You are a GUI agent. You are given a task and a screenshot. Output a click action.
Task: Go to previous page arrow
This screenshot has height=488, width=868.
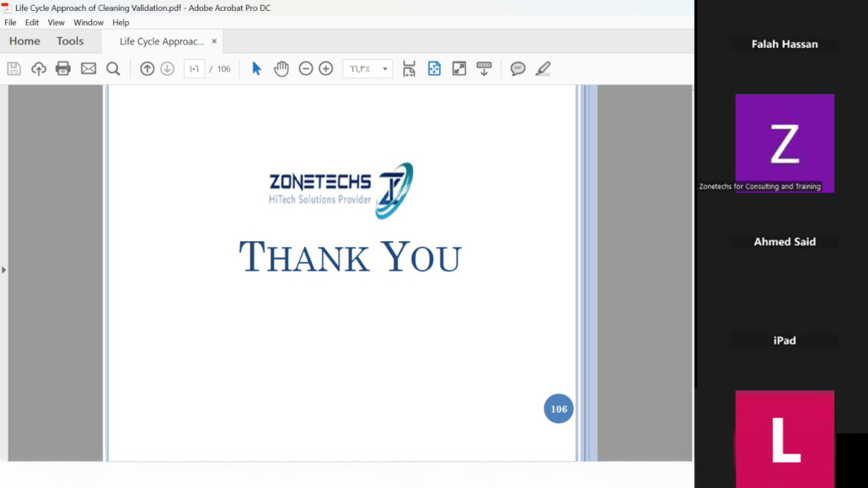tap(147, 69)
